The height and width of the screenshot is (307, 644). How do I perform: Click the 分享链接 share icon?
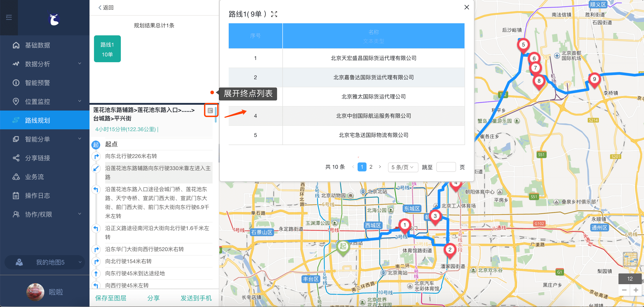pos(16,158)
